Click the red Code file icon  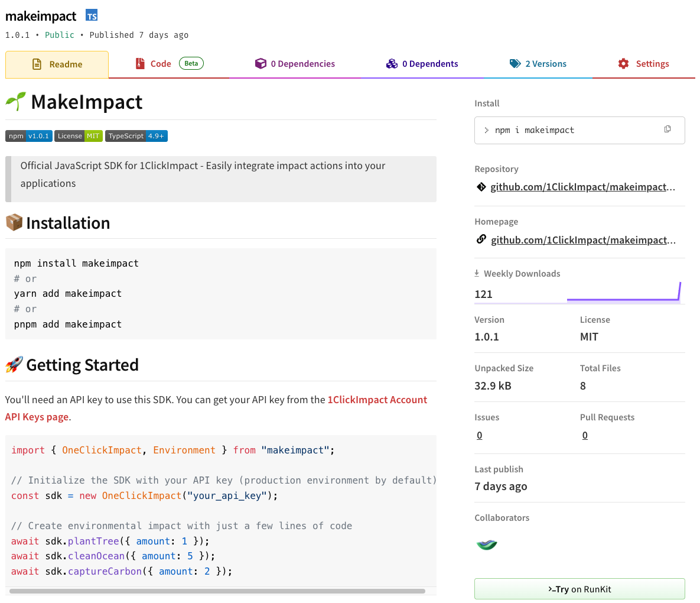point(140,63)
